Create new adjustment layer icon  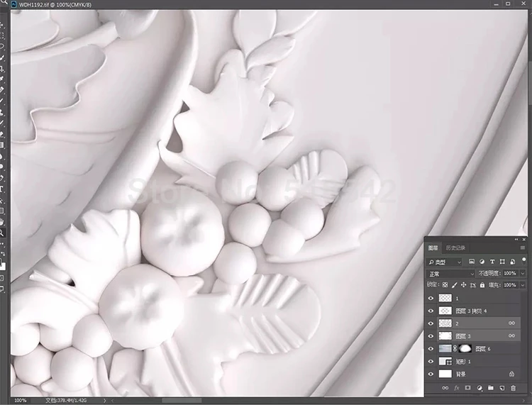pyautogui.click(x=480, y=388)
